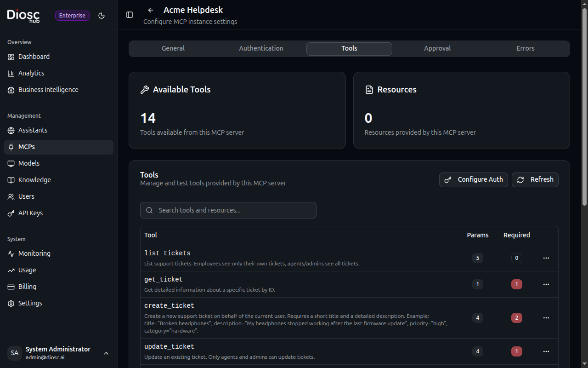Click the Configure Auth button
Image resolution: width=588 pixels, height=368 pixels.
[474, 180]
